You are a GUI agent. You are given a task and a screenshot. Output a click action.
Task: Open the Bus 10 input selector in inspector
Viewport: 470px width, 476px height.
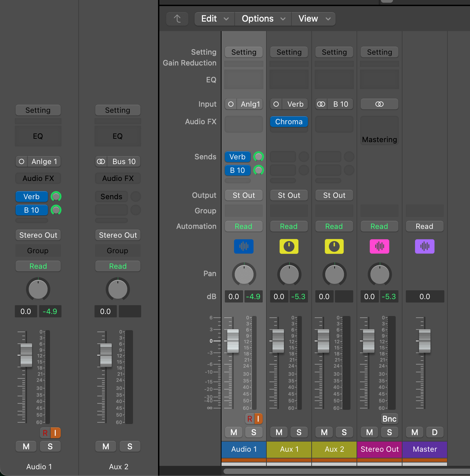(x=124, y=162)
